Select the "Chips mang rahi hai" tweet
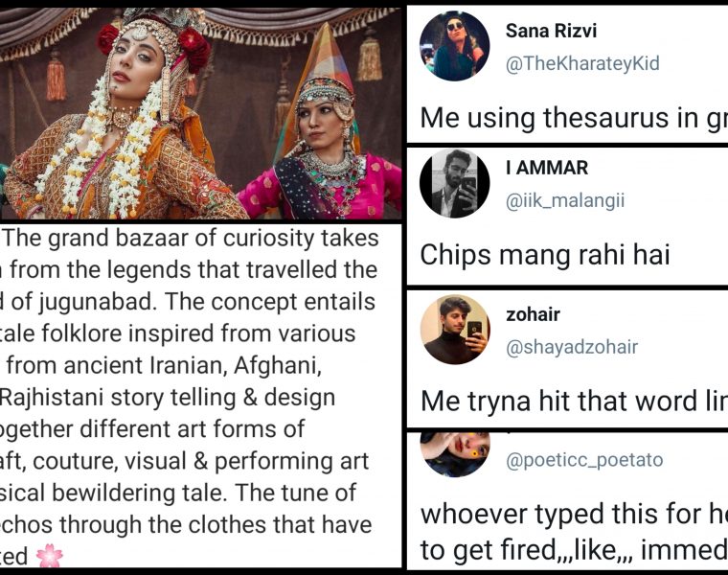Image resolution: width=728 pixels, height=575 pixels. click(x=545, y=255)
